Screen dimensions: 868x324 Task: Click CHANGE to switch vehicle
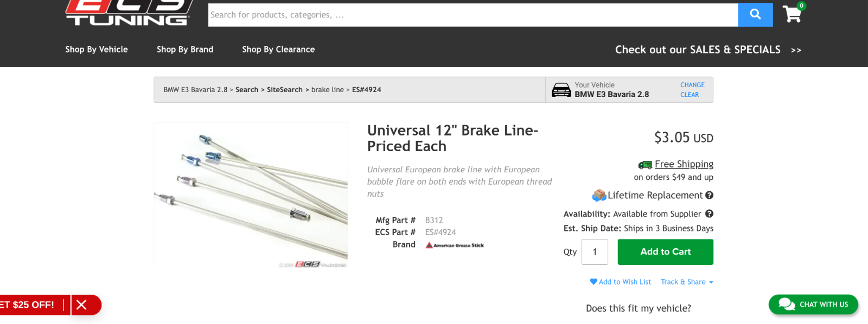[x=692, y=85]
